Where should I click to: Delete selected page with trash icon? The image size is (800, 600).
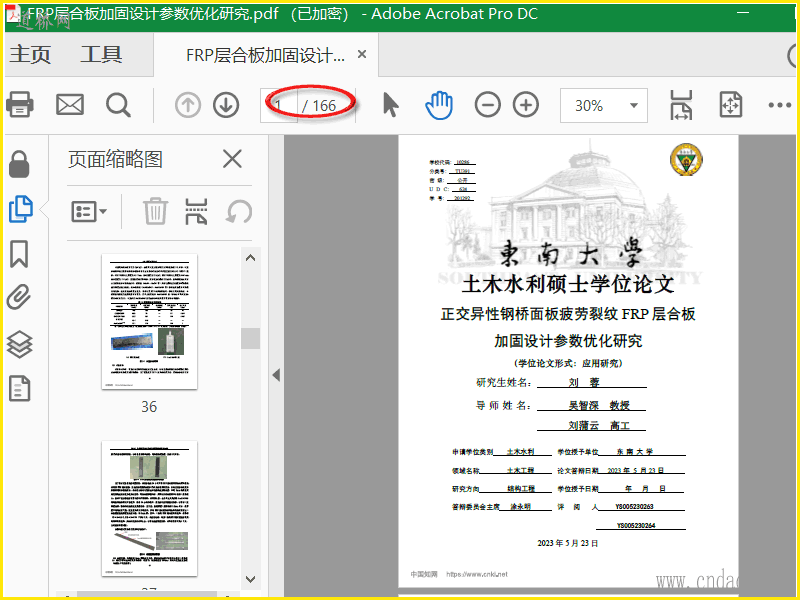click(x=155, y=211)
